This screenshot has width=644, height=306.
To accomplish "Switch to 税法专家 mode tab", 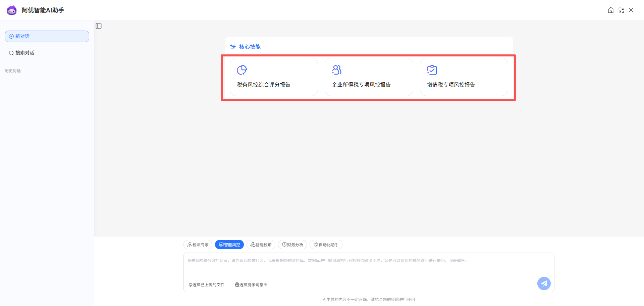I will click(x=198, y=245).
